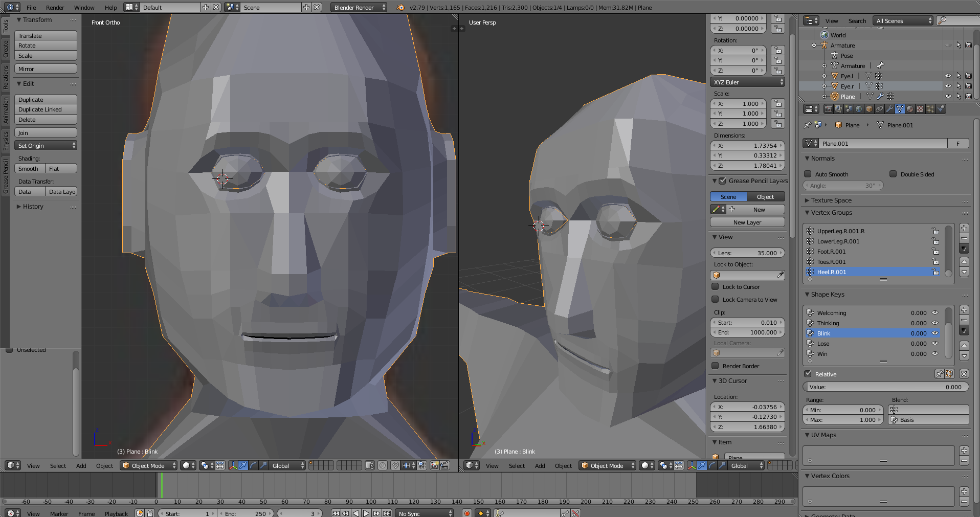Viewport: 980px width, 517px height.
Task: Expand the History panel
Action: tap(33, 207)
